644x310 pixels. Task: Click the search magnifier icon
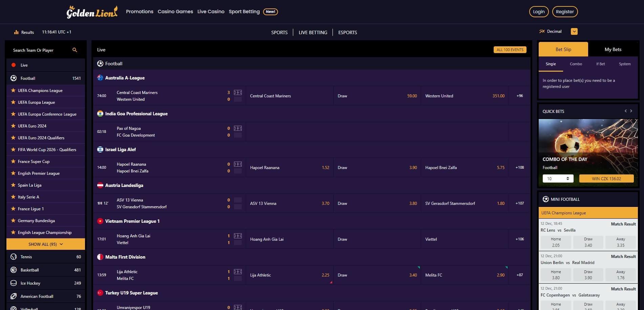75,50
